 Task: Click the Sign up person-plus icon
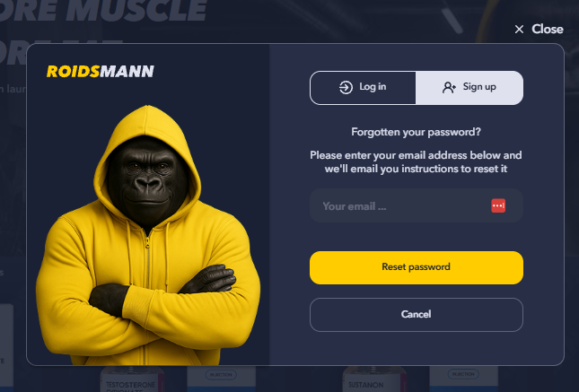[x=449, y=88]
